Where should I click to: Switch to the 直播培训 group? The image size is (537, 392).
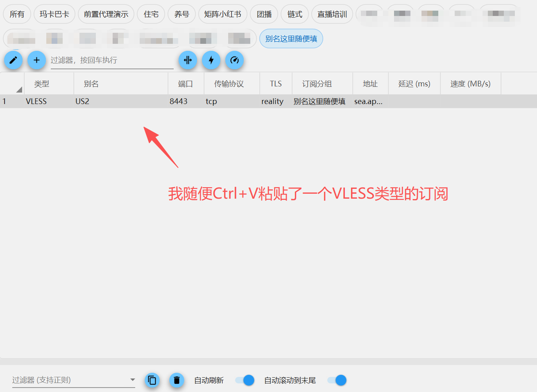332,14
